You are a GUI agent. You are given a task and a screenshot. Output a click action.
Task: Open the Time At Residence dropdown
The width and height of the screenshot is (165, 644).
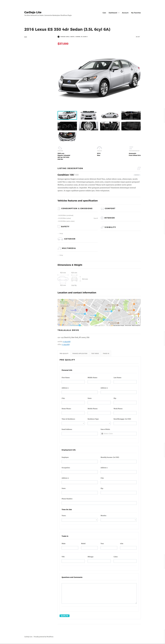pyautogui.click(x=73, y=423)
